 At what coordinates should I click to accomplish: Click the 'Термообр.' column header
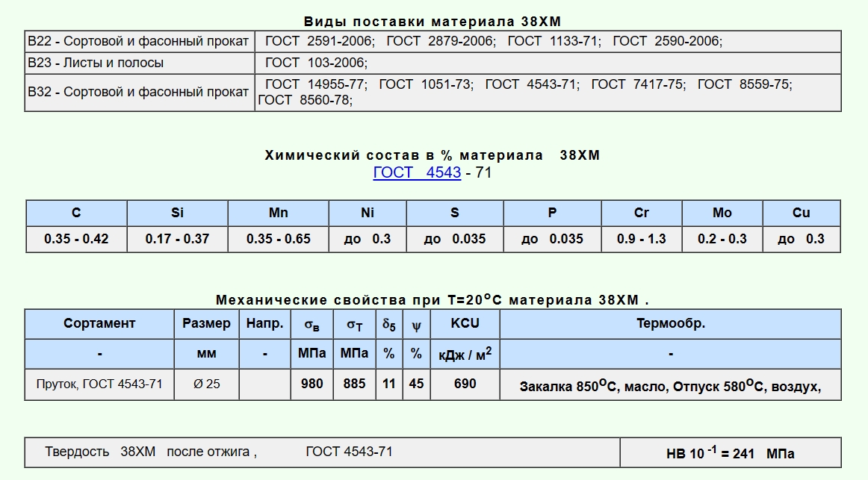670,323
